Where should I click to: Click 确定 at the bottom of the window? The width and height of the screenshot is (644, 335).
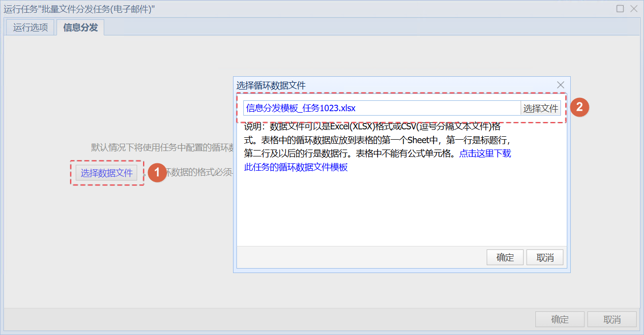(x=559, y=319)
